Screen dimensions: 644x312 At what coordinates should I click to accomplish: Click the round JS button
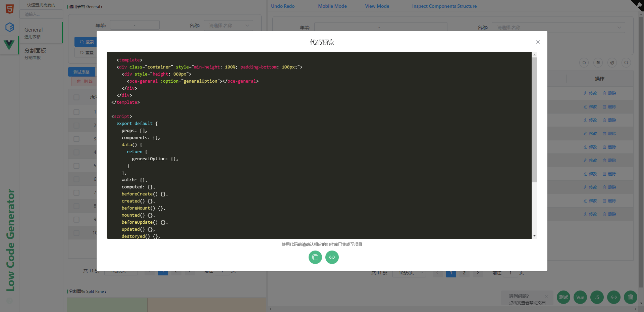click(x=597, y=297)
